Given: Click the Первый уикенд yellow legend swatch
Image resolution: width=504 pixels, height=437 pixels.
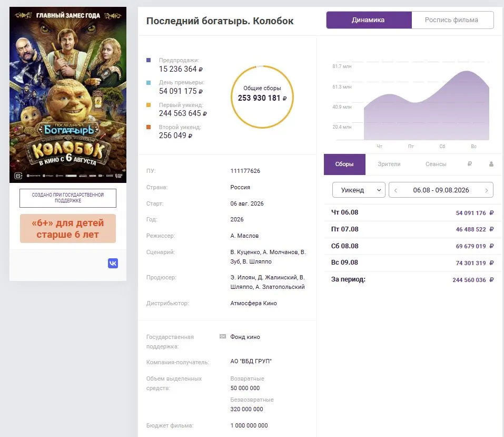Looking at the screenshot, I should pyautogui.click(x=149, y=105).
